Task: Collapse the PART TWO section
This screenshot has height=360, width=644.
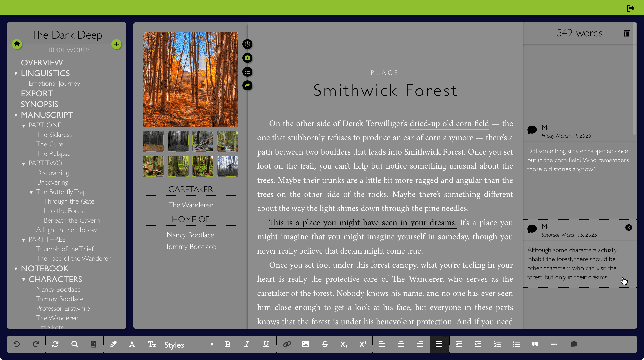Action: pos(24,164)
